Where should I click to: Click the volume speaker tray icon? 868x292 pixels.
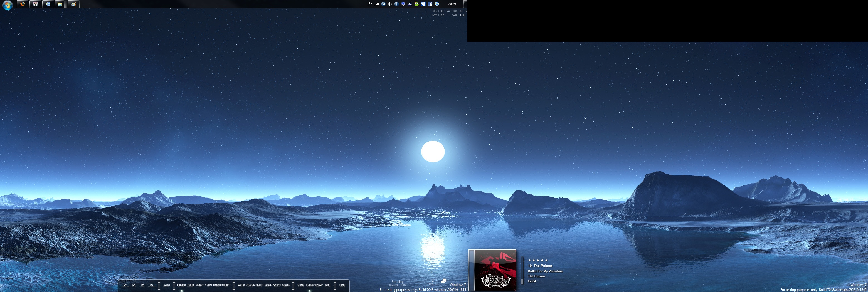click(x=390, y=4)
